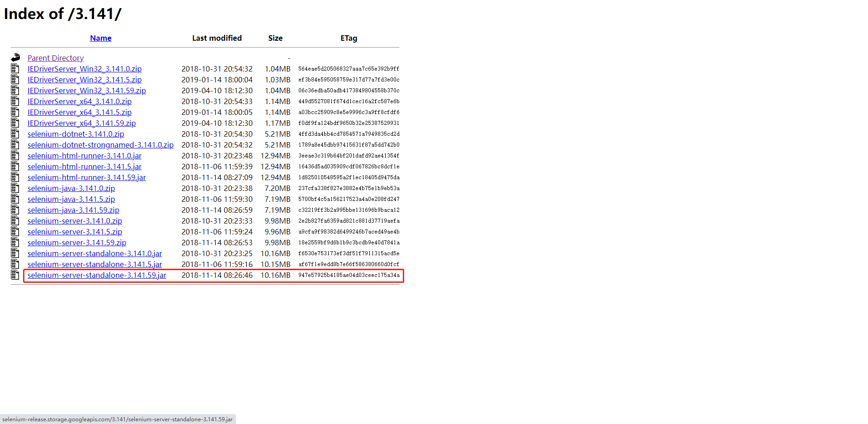Click size 1.17MB
Image resolution: width=868 pixels, height=424 pixels.
point(278,123)
